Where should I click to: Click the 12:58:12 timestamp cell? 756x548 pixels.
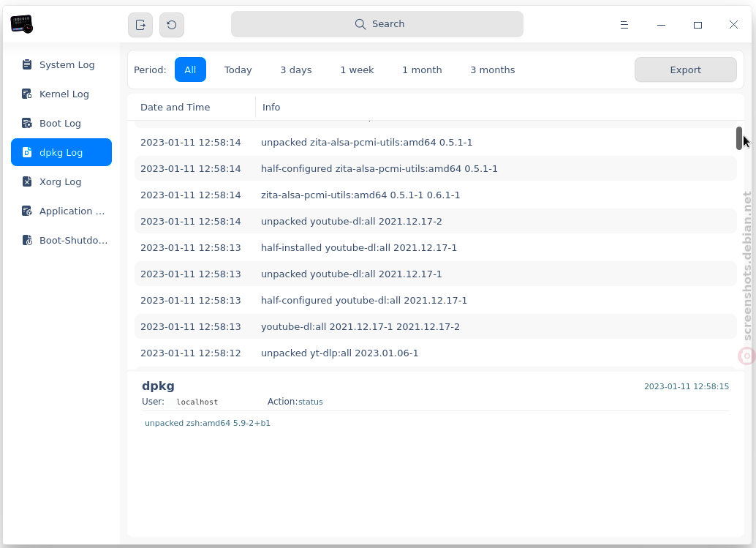(x=190, y=353)
